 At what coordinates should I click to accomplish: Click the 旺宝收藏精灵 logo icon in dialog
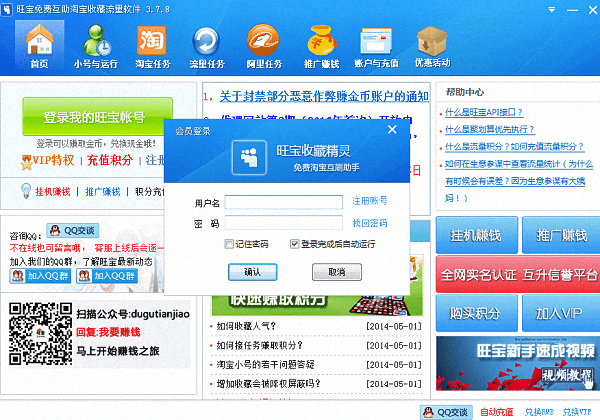pyautogui.click(x=249, y=158)
